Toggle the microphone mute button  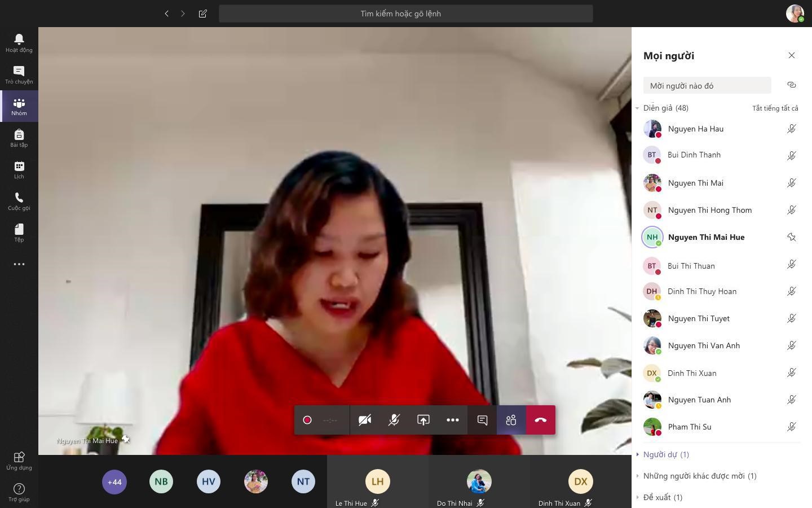[394, 420]
